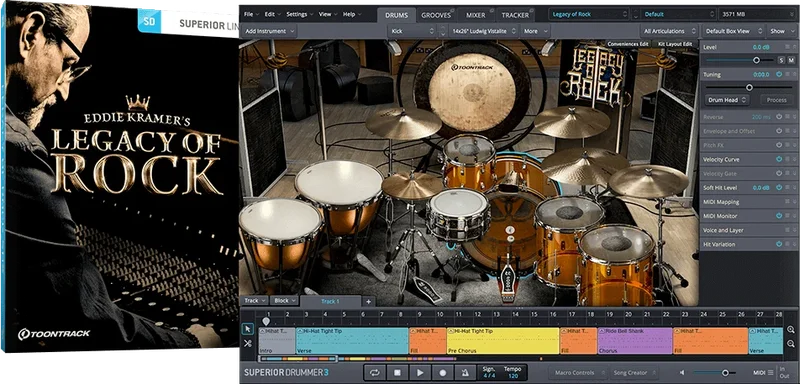Open the Help menu
The height and width of the screenshot is (384, 800).
point(352,14)
